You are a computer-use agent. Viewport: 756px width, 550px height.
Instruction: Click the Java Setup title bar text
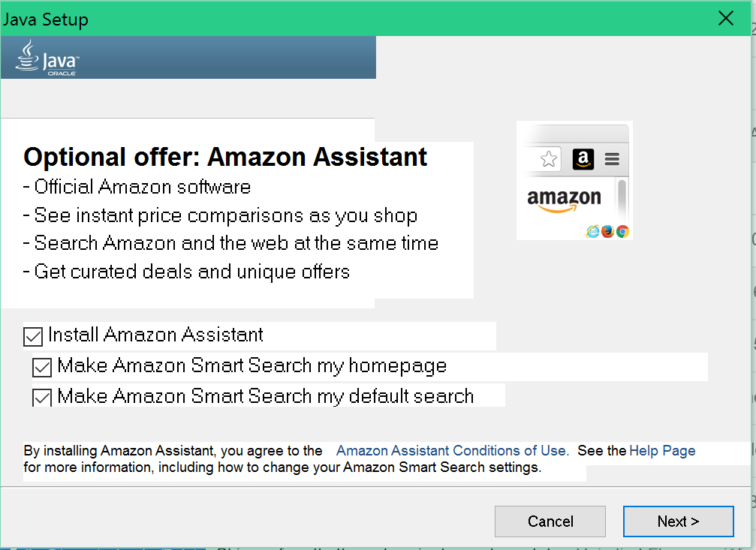coord(46,20)
